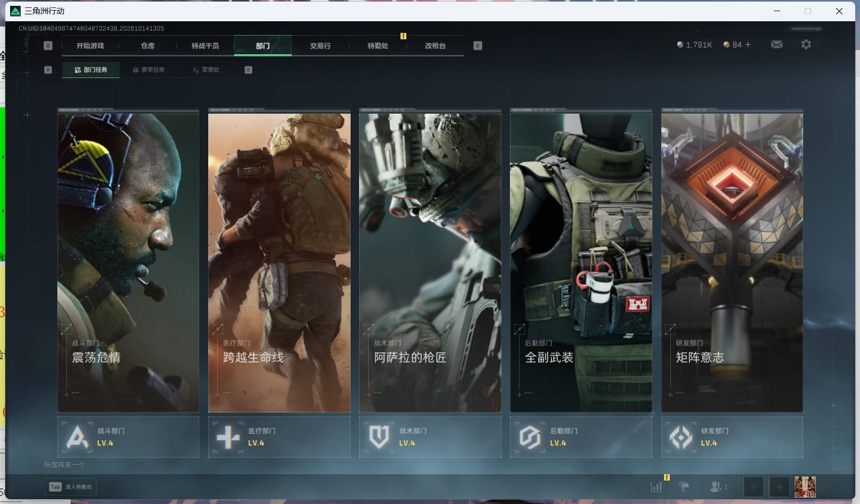Open the 仓库 tab
Screen dimensions: 860x504
(x=148, y=46)
